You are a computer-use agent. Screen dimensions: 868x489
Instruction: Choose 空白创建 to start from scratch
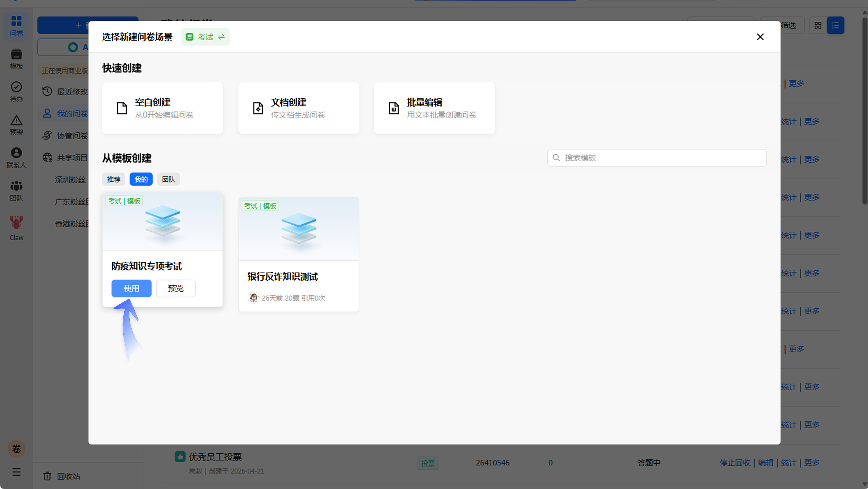click(162, 108)
